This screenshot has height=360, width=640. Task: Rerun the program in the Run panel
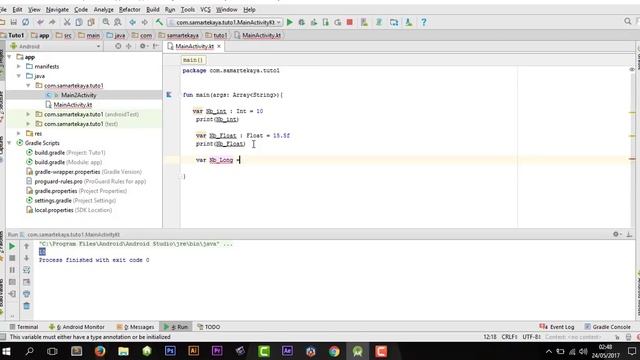coord(12,246)
